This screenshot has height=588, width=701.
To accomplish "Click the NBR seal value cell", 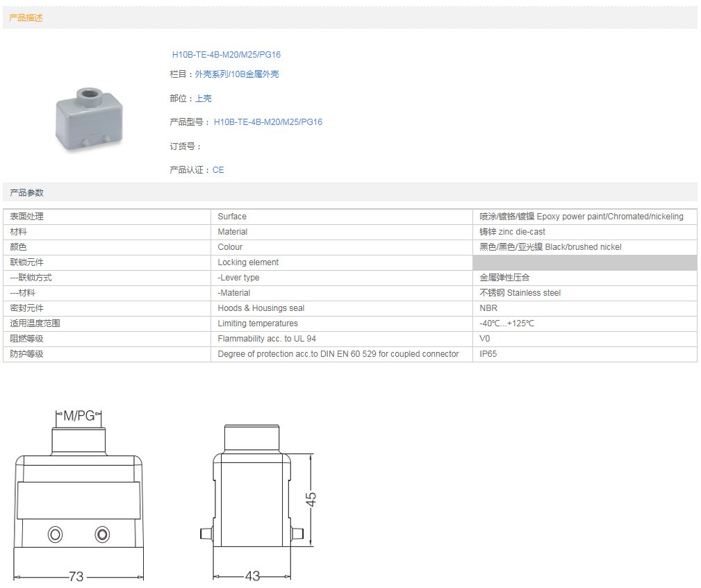I will point(488,308).
